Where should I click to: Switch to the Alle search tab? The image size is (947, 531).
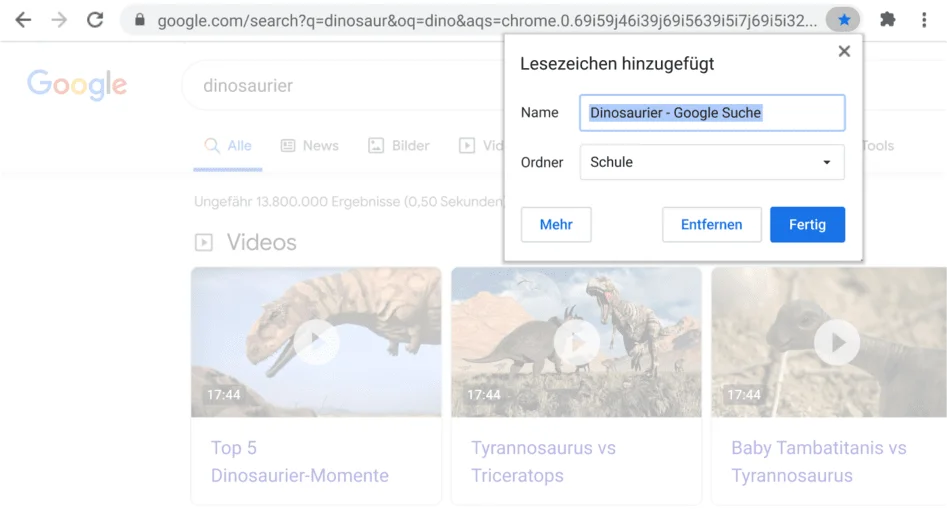[x=228, y=146]
